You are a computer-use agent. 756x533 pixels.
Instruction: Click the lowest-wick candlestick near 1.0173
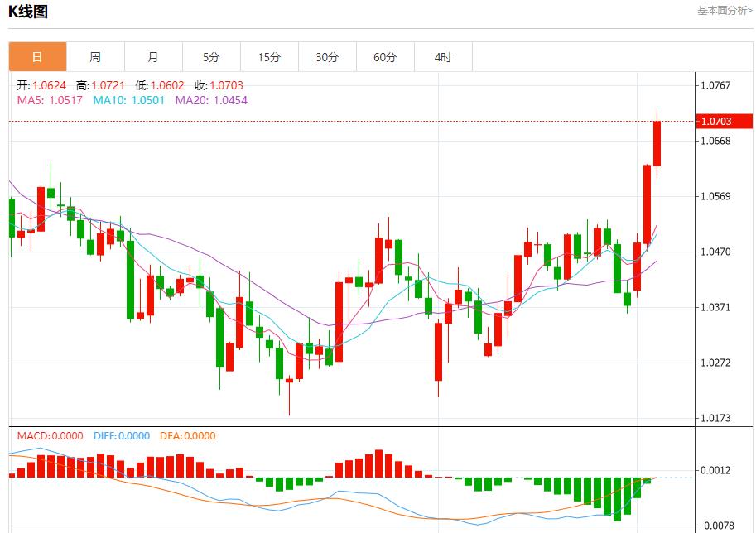(289, 381)
